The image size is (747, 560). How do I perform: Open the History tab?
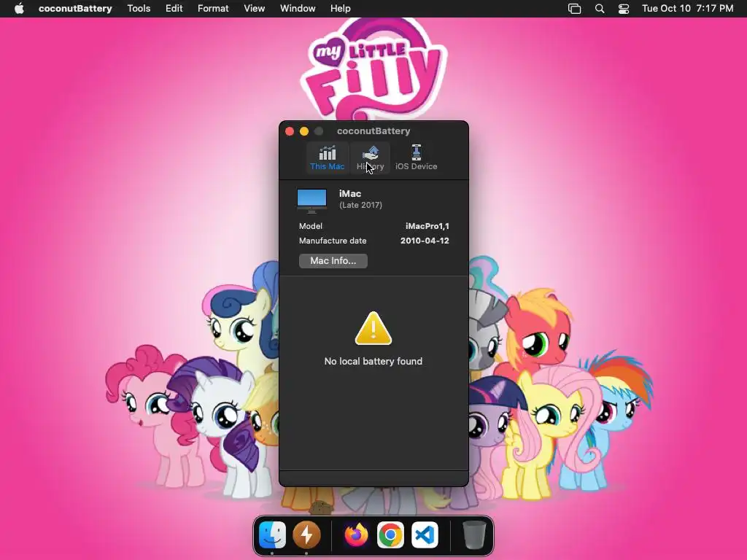(370, 157)
